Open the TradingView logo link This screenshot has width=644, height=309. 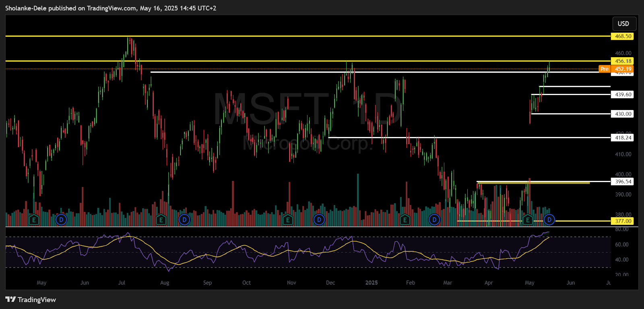pos(31,299)
